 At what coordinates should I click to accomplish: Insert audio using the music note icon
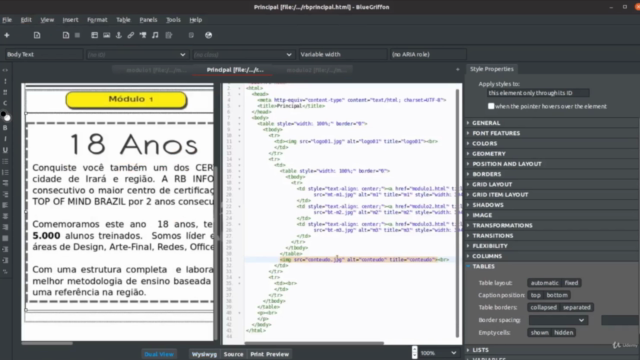[x=155, y=35]
